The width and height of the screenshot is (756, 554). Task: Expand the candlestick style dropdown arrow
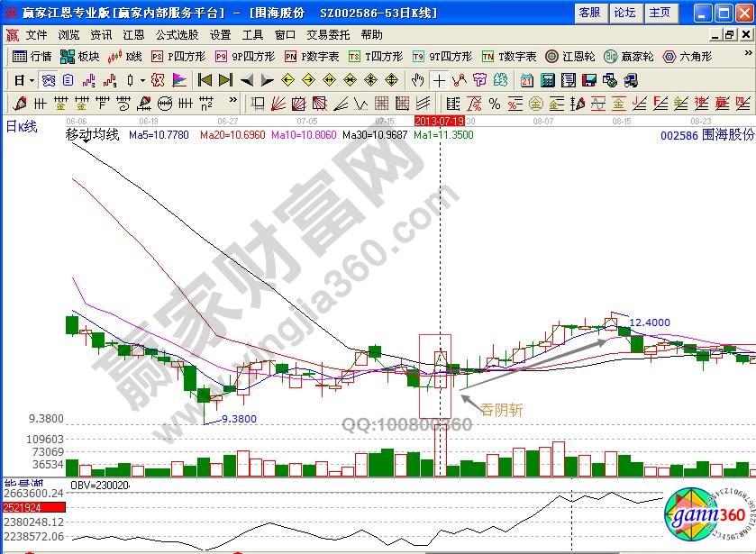point(144,79)
